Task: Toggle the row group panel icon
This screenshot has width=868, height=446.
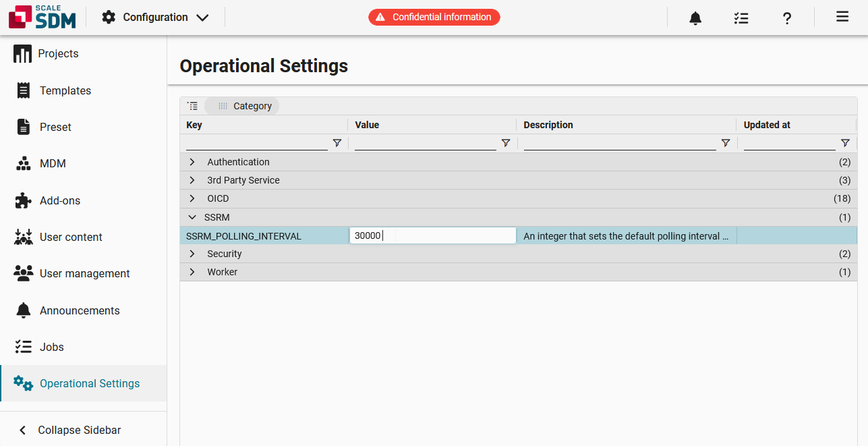Action: [193, 106]
